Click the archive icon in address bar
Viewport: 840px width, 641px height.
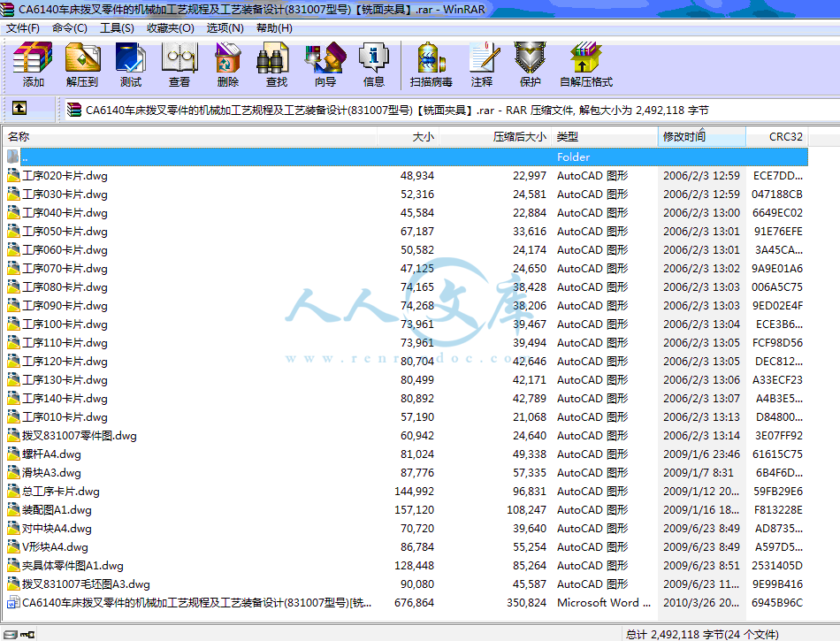[74, 111]
